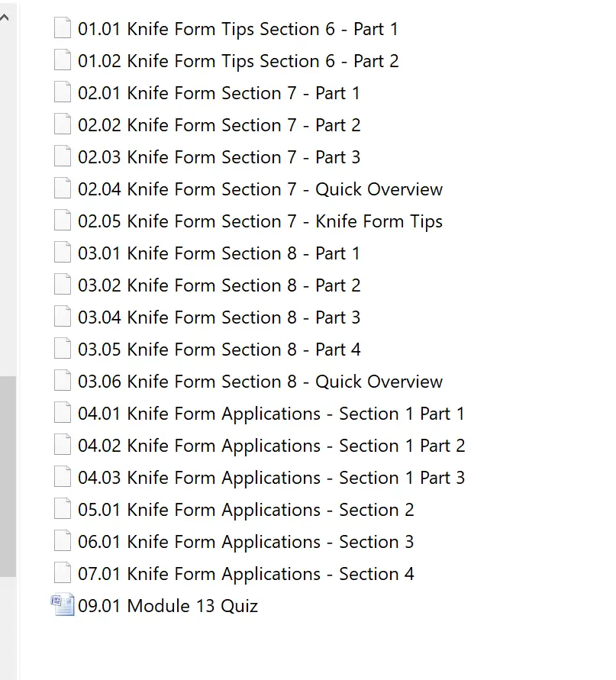Open the 09.01 Module 13 Quiz document
Screen dimensions: 616x680
pos(168,606)
